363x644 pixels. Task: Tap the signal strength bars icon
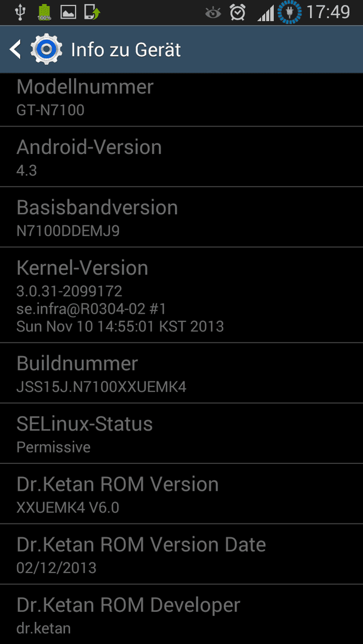pyautogui.click(x=266, y=14)
